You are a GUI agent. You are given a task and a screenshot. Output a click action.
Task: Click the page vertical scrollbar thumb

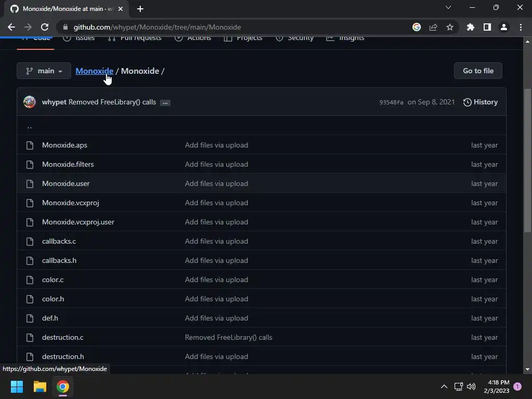[x=527, y=160]
